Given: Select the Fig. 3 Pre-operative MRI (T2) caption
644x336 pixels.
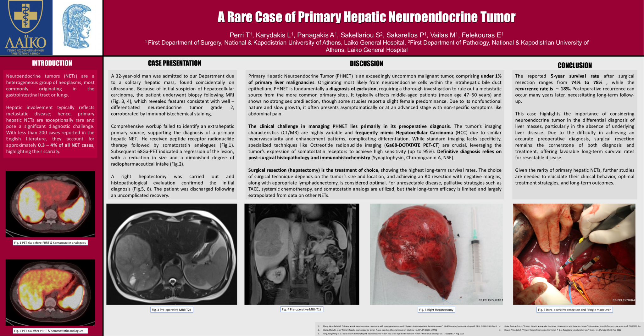Looking at the screenshot, I should (x=171, y=310).
